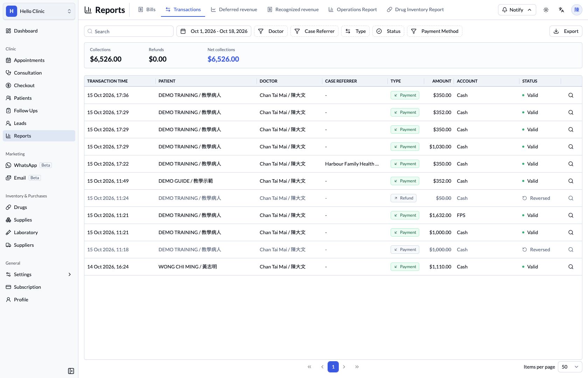This screenshot has height=378, width=588.
Task: Focus the Search input field
Action: coord(129,31)
